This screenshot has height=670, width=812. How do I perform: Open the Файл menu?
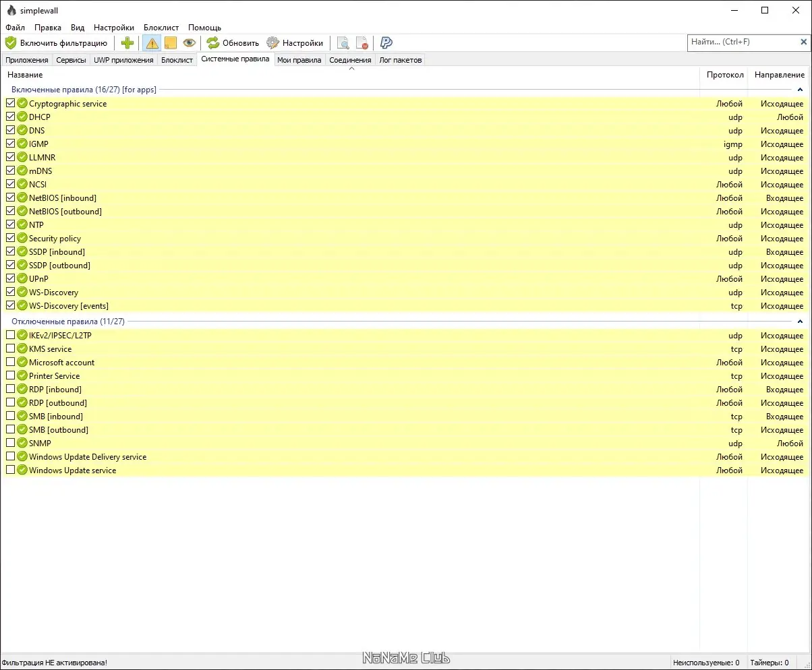(15, 28)
